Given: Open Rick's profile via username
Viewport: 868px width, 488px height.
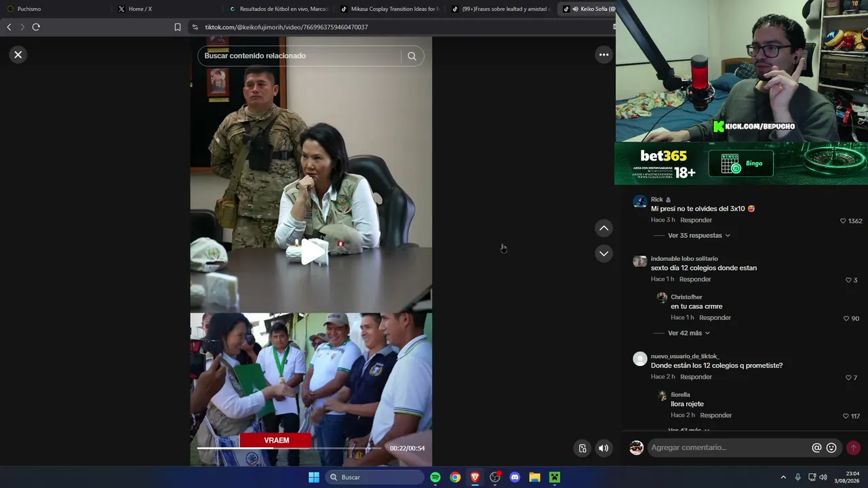Looking at the screenshot, I should coord(657,199).
